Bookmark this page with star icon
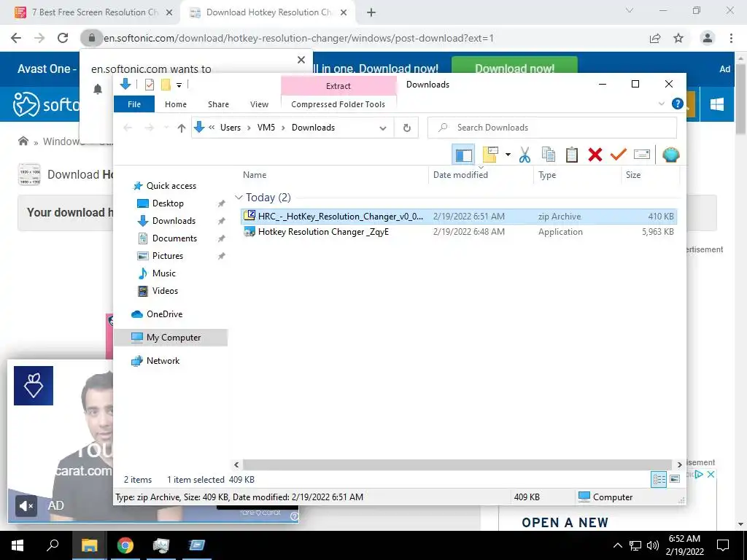The width and height of the screenshot is (747, 560). pyautogui.click(x=678, y=38)
